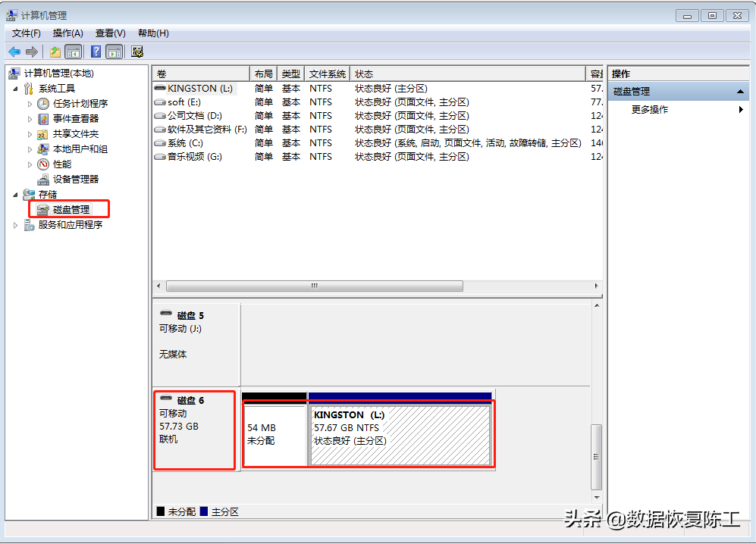This screenshot has height=544, width=756.
Task: Select the 磁盘 5 no-media disk label
Action: point(196,344)
